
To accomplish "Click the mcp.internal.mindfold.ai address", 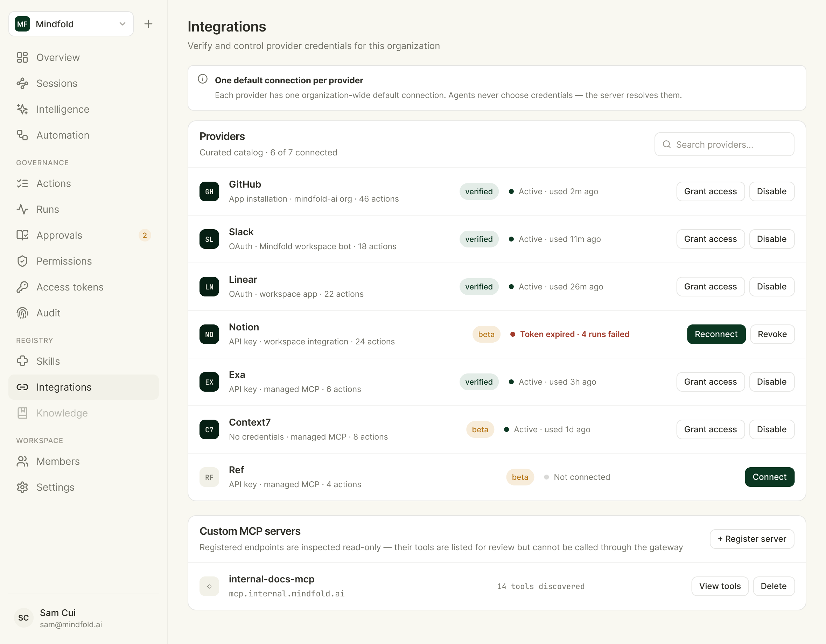I will pyautogui.click(x=286, y=594).
